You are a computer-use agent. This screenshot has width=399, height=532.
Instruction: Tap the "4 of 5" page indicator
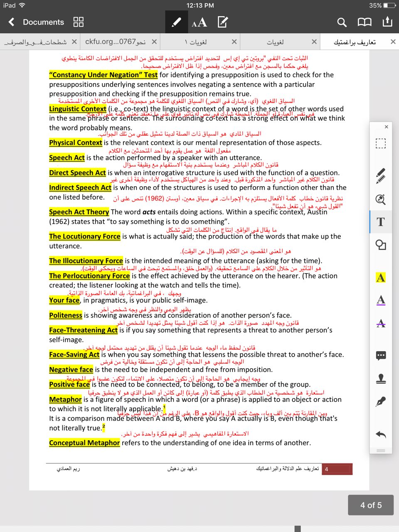(371, 505)
